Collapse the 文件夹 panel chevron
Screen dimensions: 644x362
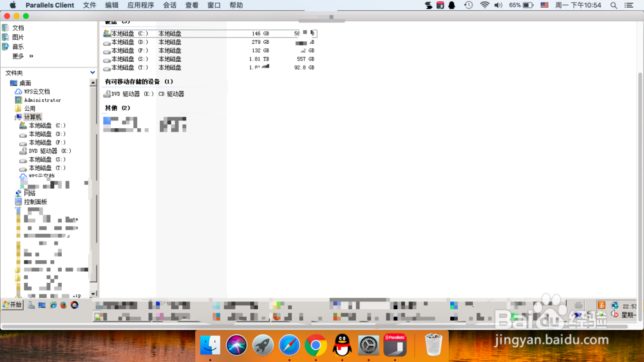coord(92,72)
